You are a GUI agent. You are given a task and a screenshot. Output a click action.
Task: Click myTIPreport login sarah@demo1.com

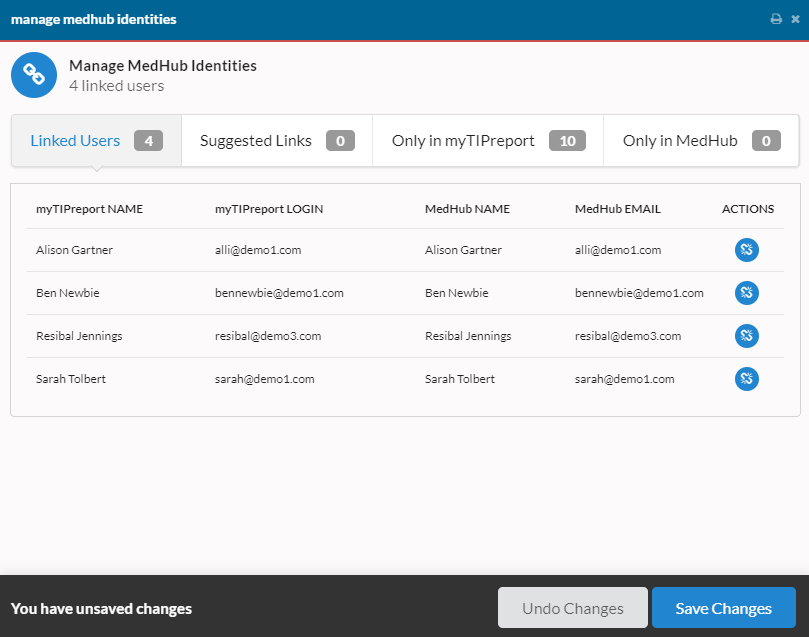click(x=265, y=379)
